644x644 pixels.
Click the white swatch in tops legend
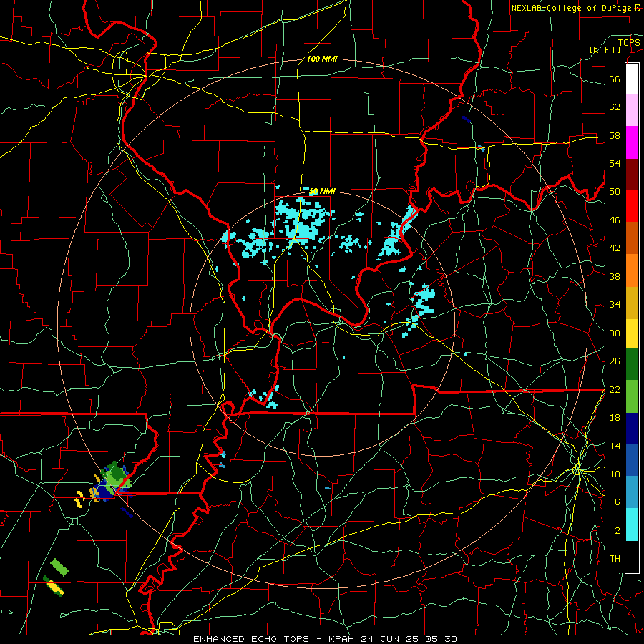click(632, 79)
